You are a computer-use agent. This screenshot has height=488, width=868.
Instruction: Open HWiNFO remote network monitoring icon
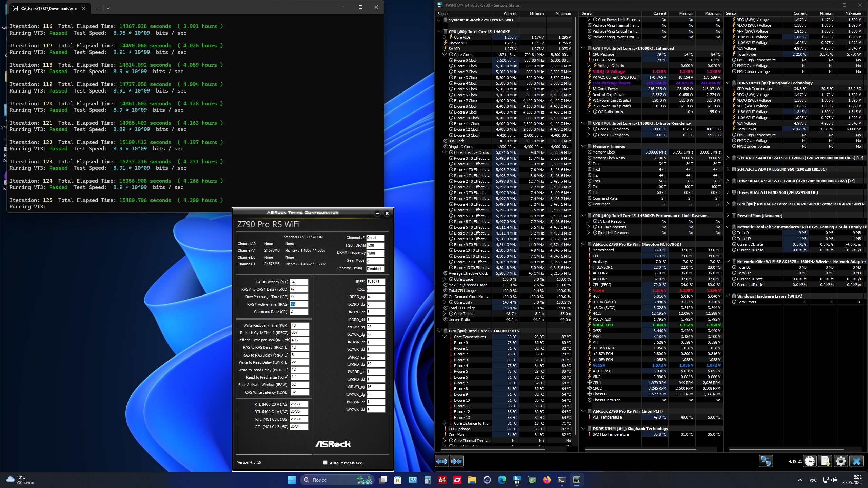766,461
